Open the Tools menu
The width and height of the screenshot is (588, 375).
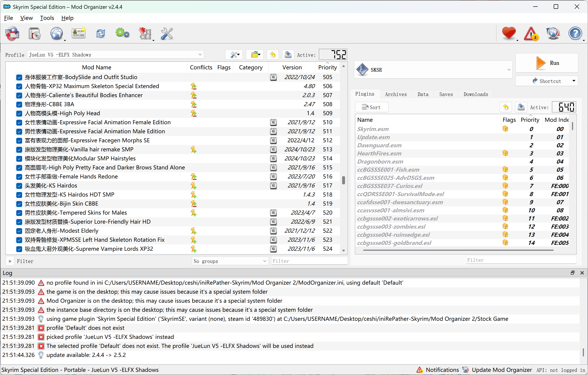47,18
